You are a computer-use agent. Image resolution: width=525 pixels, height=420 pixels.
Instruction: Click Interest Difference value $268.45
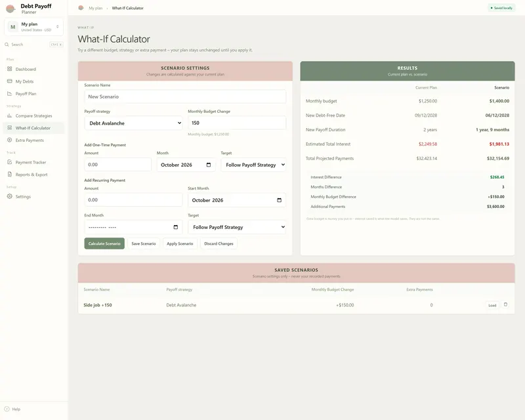497,177
